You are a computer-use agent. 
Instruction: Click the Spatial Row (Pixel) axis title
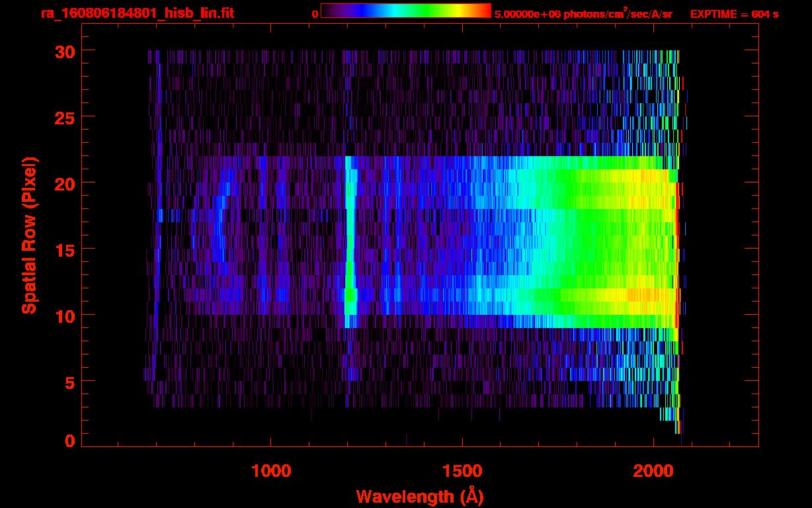click(x=29, y=235)
